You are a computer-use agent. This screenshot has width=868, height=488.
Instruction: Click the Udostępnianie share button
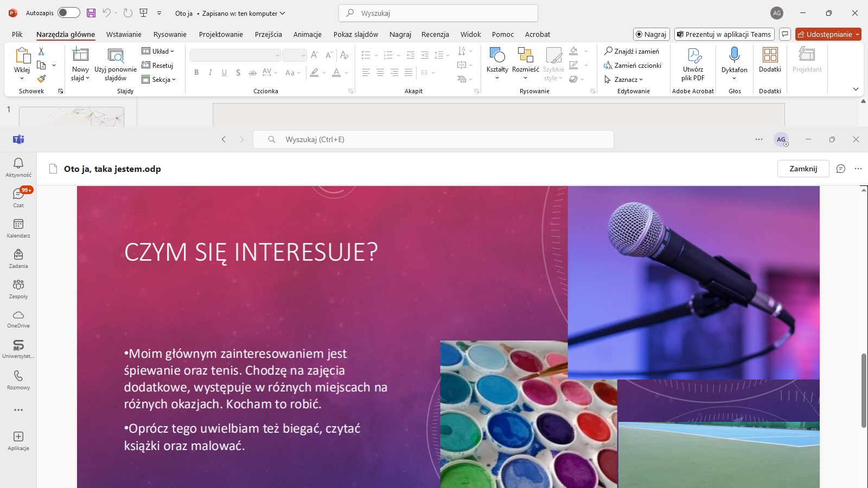828,34
